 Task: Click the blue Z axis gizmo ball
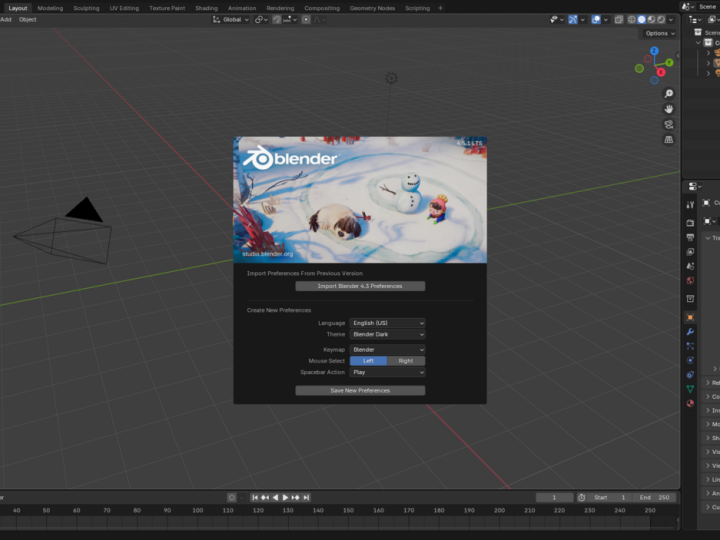(654, 51)
